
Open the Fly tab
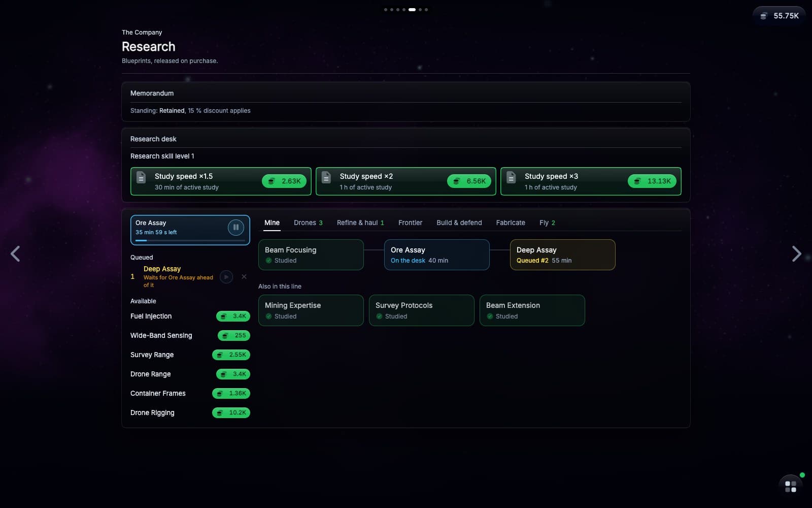[547, 223]
